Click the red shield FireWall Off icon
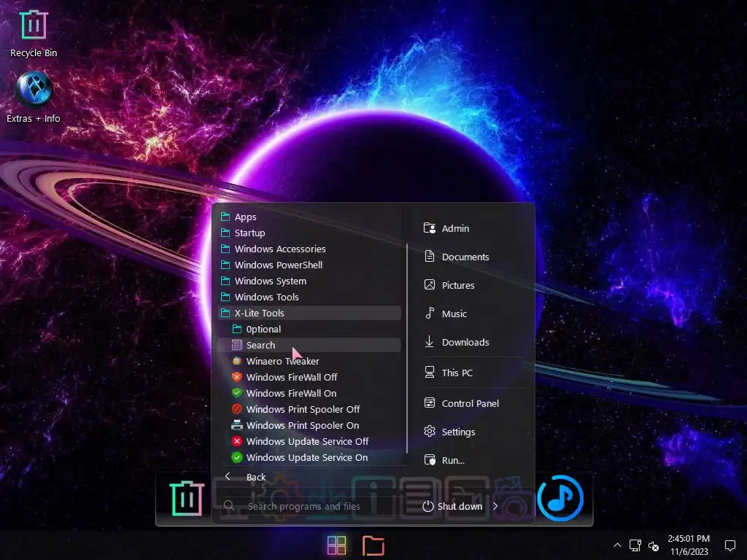 coord(237,377)
